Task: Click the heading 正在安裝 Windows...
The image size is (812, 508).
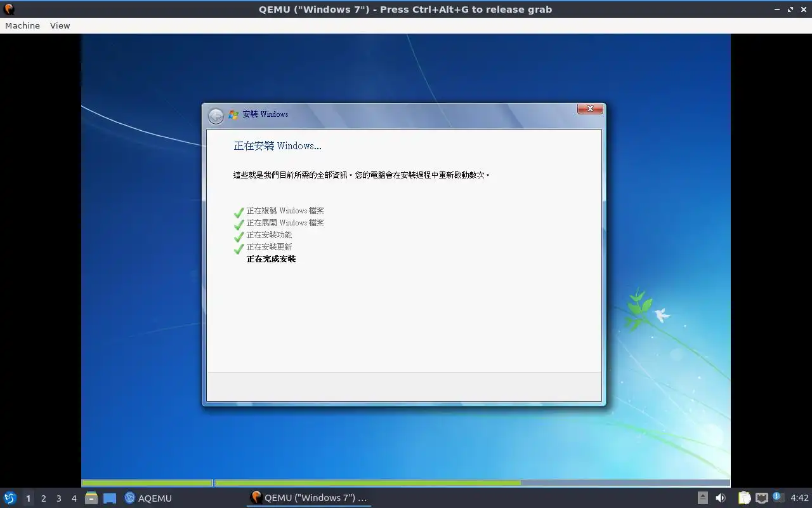Action: (x=277, y=146)
